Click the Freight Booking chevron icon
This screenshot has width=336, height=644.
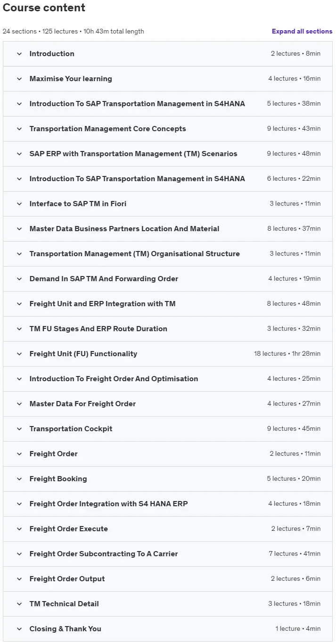19,479
